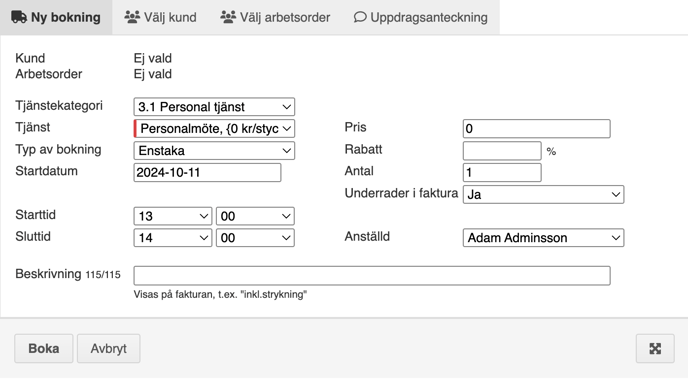
Task: Choose employee in the Anställd dropdown
Action: (543, 238)
